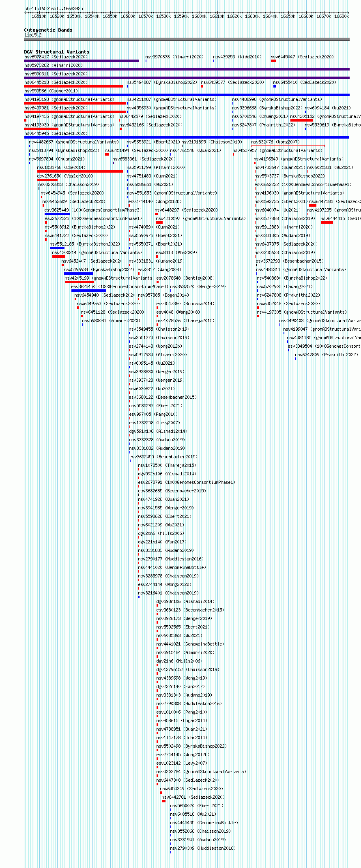The height and width of the screenshot is (868, 361).
Task: Open nsv5494887 (ByrskaBishop2022)
Action: tap(161, 83)
